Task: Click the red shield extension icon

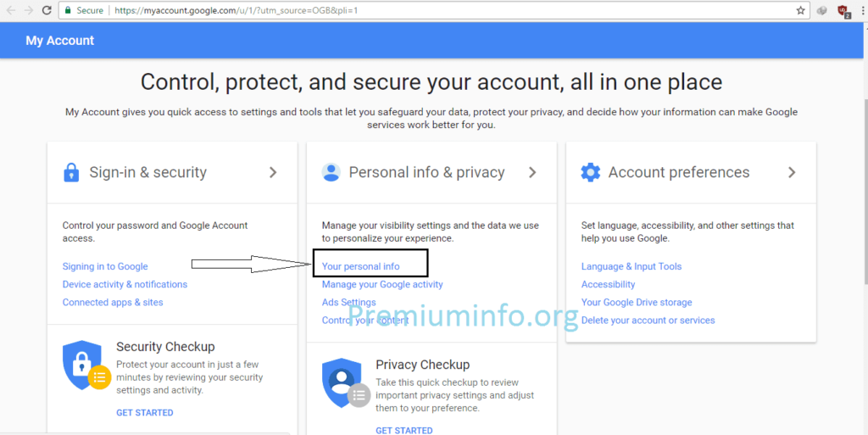Action: (x=843, y=11)
